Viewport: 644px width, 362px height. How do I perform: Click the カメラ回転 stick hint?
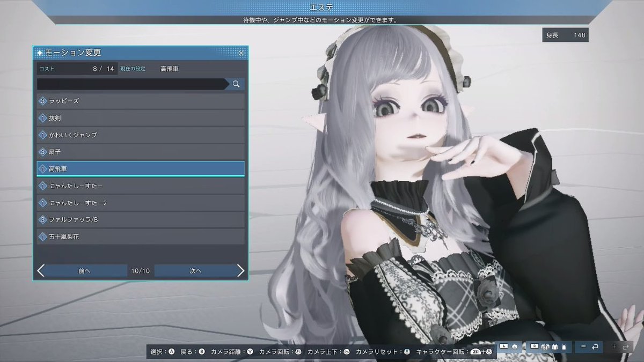click(281, 352)
